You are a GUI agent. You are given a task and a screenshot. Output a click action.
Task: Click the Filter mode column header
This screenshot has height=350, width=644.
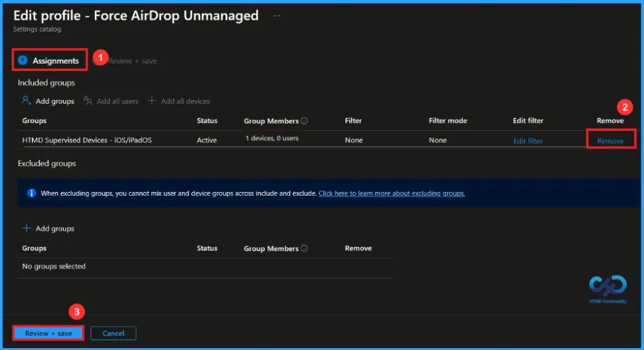click(448, 120)
